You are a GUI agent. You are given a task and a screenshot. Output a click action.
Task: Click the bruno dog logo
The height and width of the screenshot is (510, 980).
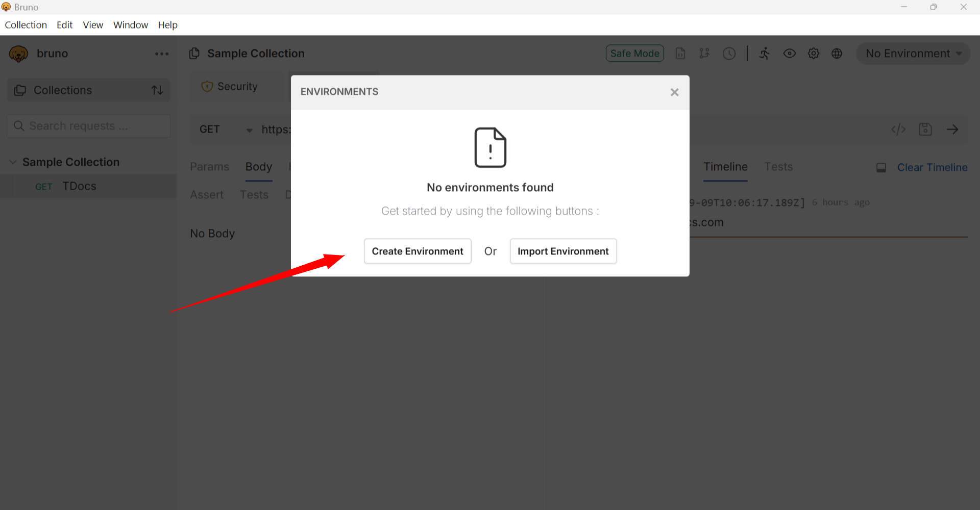pos(18,54)
